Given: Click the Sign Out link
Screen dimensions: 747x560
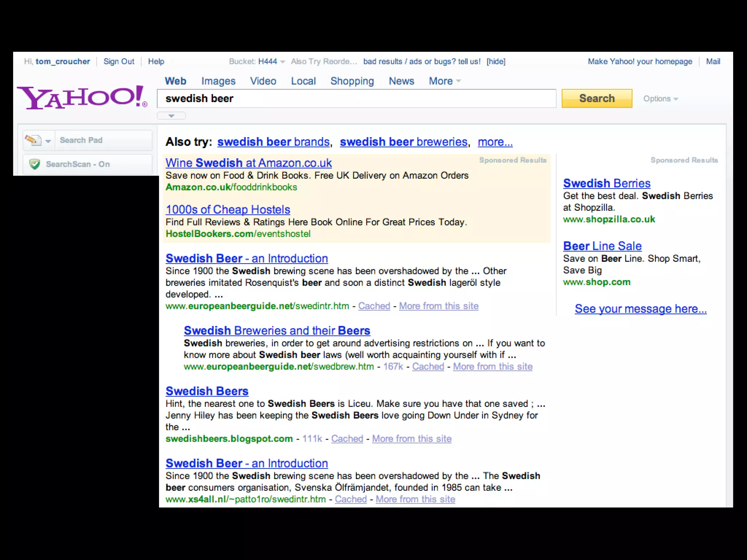Looking at the screenshot, I should 119,62.
